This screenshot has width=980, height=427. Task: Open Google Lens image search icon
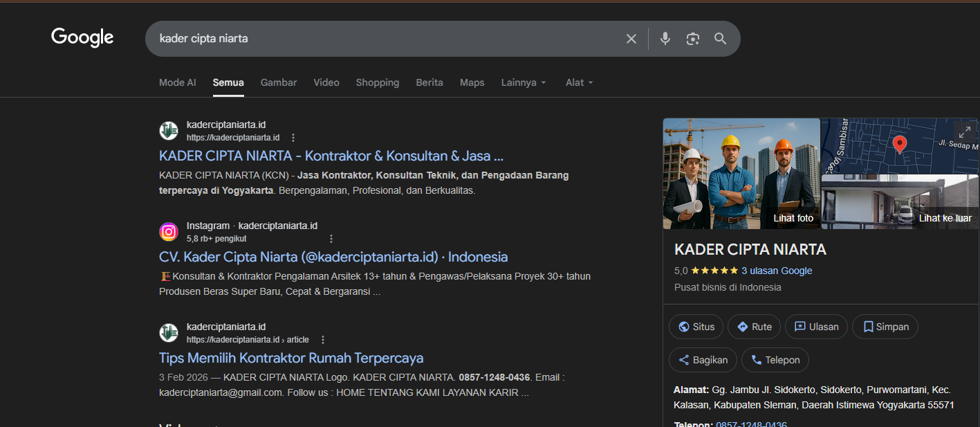[693, 39]
